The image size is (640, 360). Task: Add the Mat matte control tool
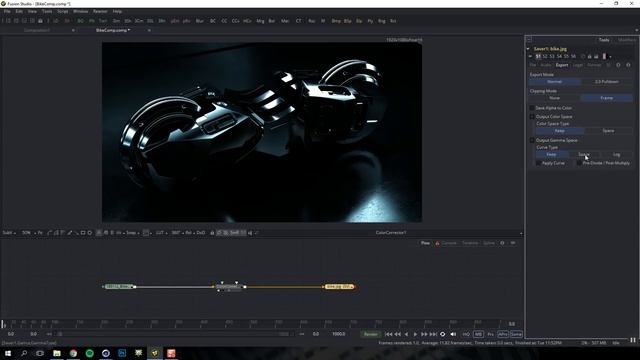coord(285,21)
